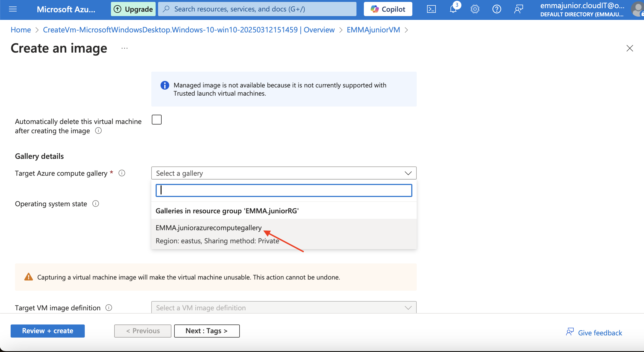Select EMMA.juniorazurecomputegallery gallery option
The image size is (644, 352).
coord(284,234)
